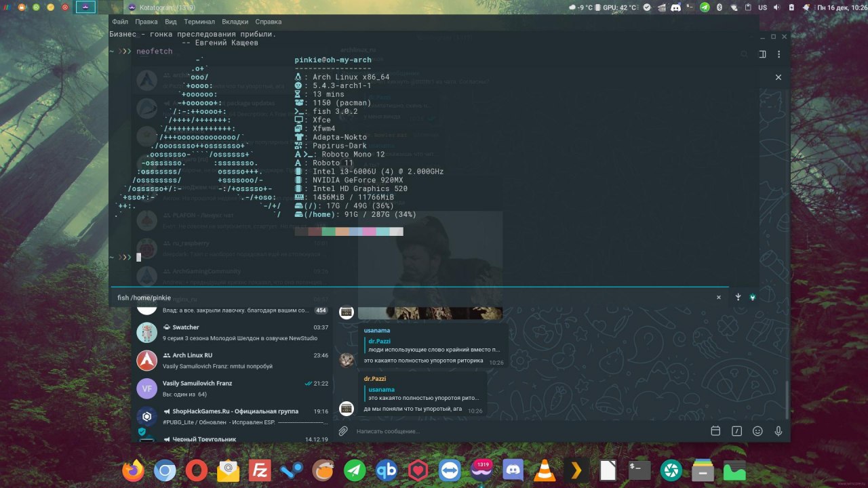Click the GPU temperature indicator
This screenshot has width=868, height=488.
click(616, 7)
